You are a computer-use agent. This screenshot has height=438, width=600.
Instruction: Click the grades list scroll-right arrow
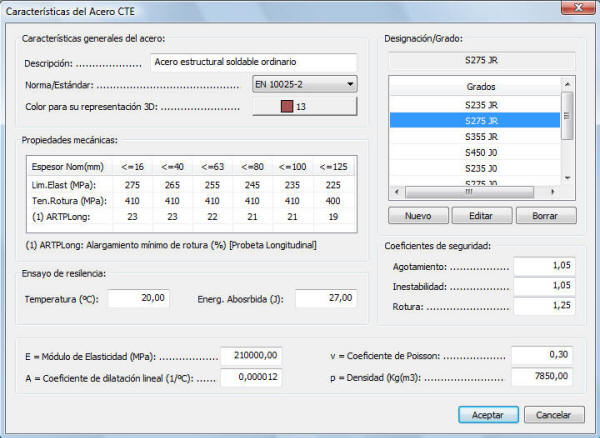pos(553,192)
